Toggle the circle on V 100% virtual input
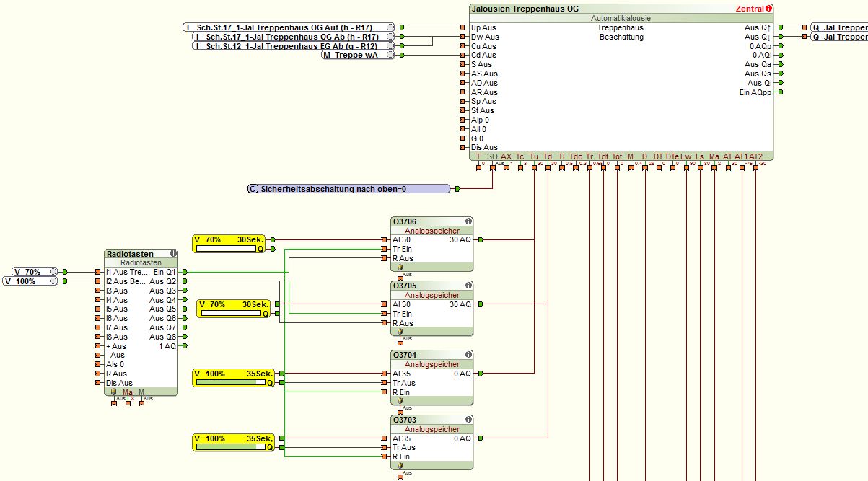868x481 pixels. click(x=52, y=281)
